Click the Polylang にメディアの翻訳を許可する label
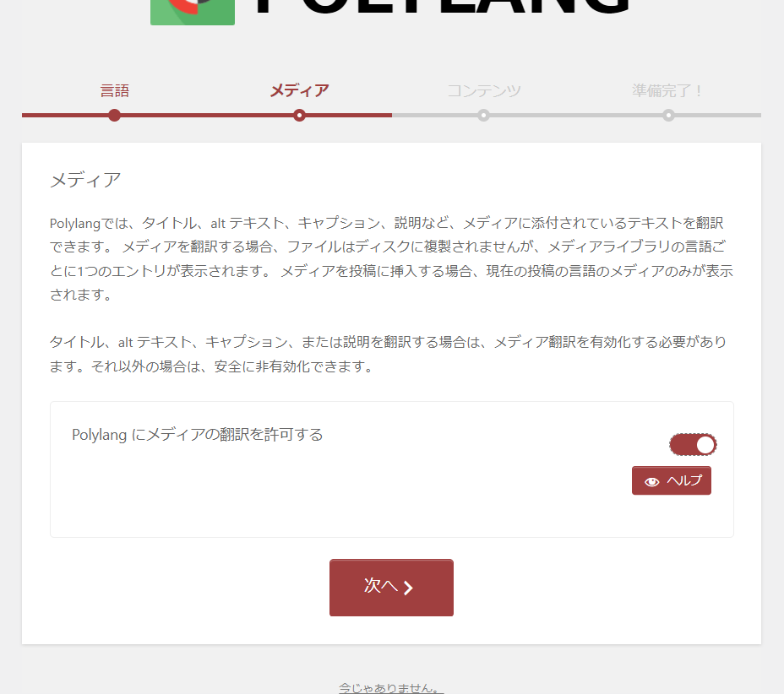This screenshot has width=784, height=694. tap(198, 435)
